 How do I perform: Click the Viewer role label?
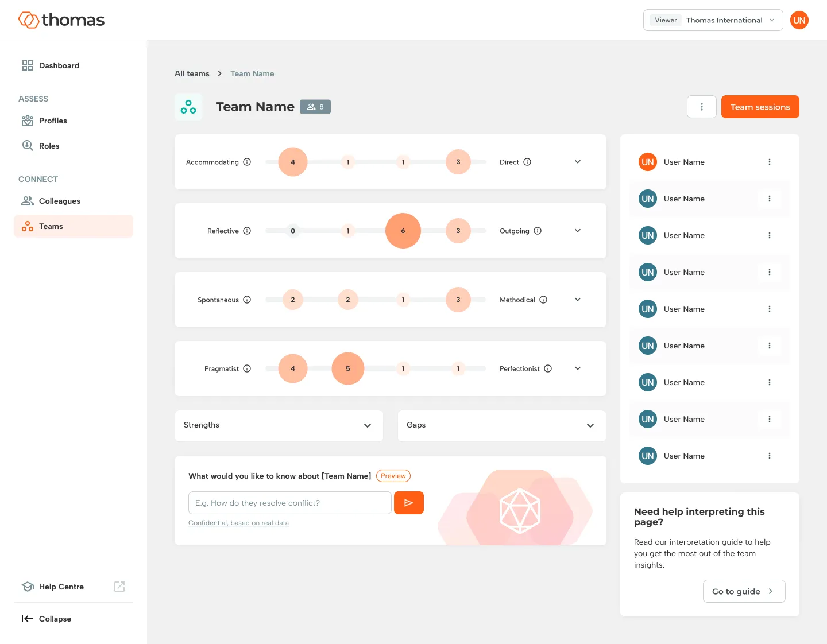pyautogui.click(x=666, y=20)
